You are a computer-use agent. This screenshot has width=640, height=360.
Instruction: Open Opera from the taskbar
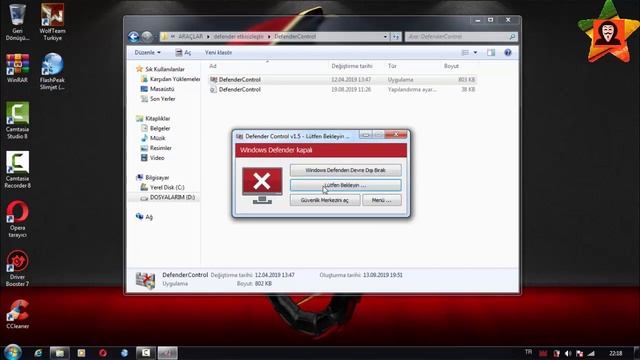(102, 353)
